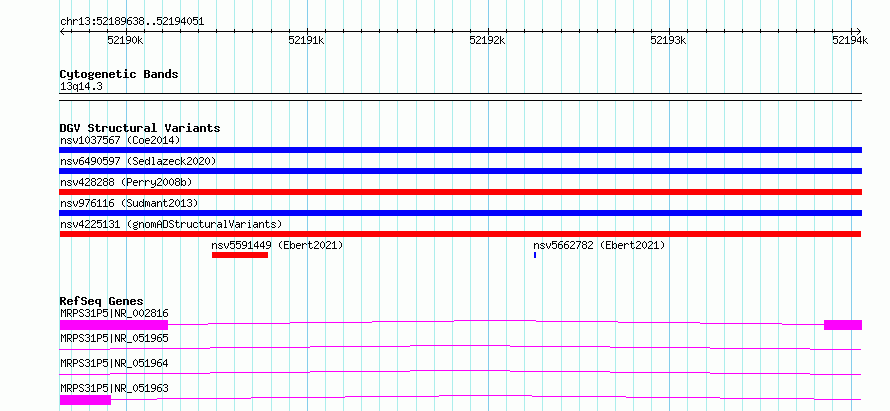Open the nsv5591449 (Ebert2021) label
Viewport: 890px width, 411px height.
pyautogui.click(x=278, y=245)
